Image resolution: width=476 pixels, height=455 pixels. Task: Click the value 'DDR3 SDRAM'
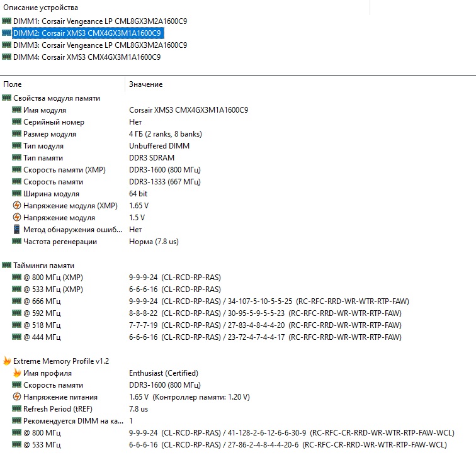coord(152,158)
